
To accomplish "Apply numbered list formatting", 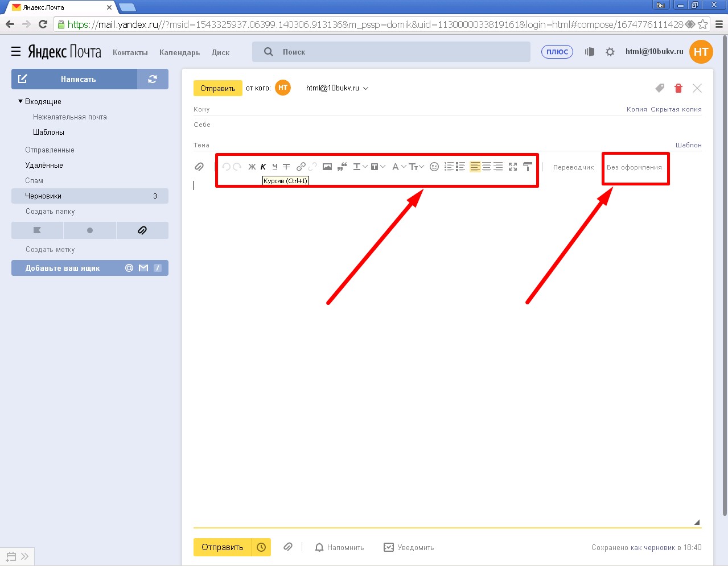I will click(449, 167).
